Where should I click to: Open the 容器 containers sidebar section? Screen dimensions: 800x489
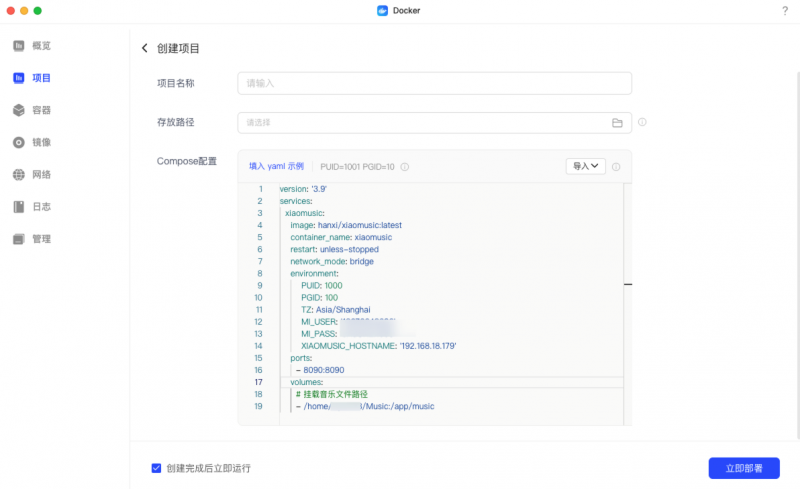41,110
